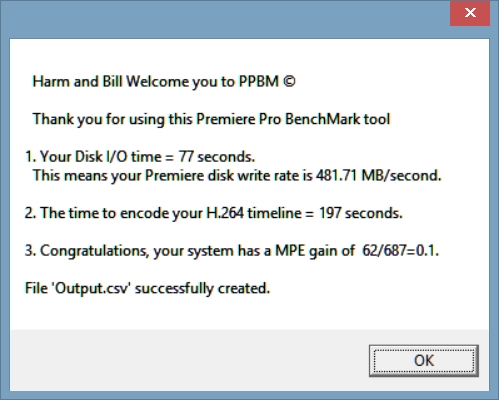Image resolution: width=499 pixels, height=400 pixels.
Task: Click the 481.71 MB/second write rate value
Action: tap(379, 175)
